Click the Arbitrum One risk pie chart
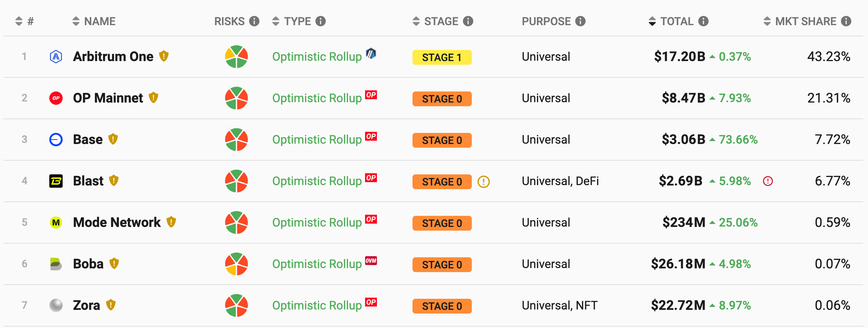Screen dimensions: 868x328 236,57
